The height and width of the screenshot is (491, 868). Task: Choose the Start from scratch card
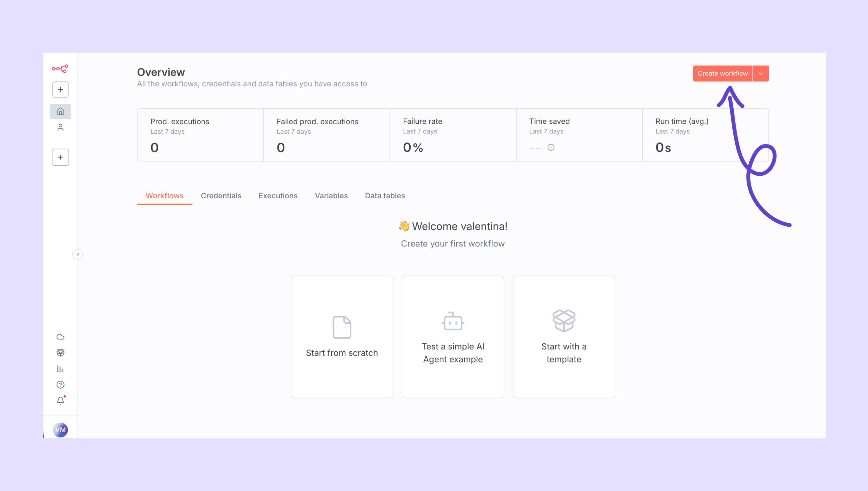click(x=341, y=337)
